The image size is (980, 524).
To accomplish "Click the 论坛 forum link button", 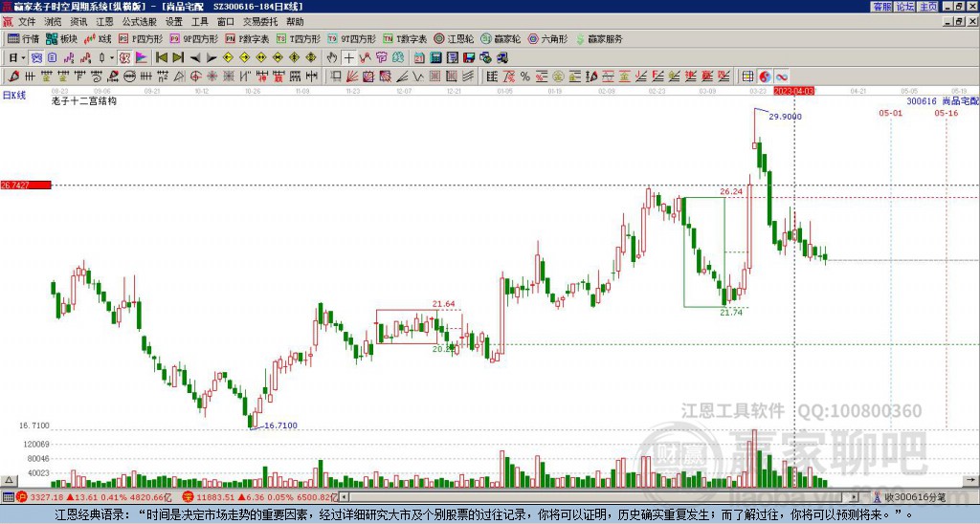I will (x=905, y=7).
